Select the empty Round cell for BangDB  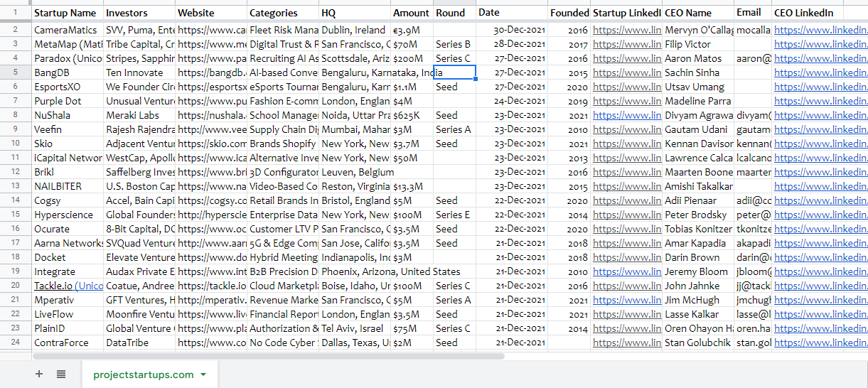[x=454, y=72]
